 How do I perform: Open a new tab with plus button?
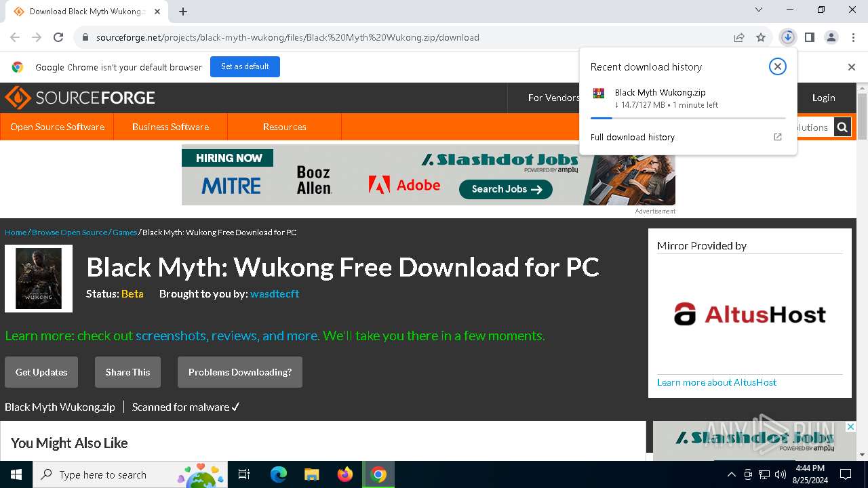point(183,12)
